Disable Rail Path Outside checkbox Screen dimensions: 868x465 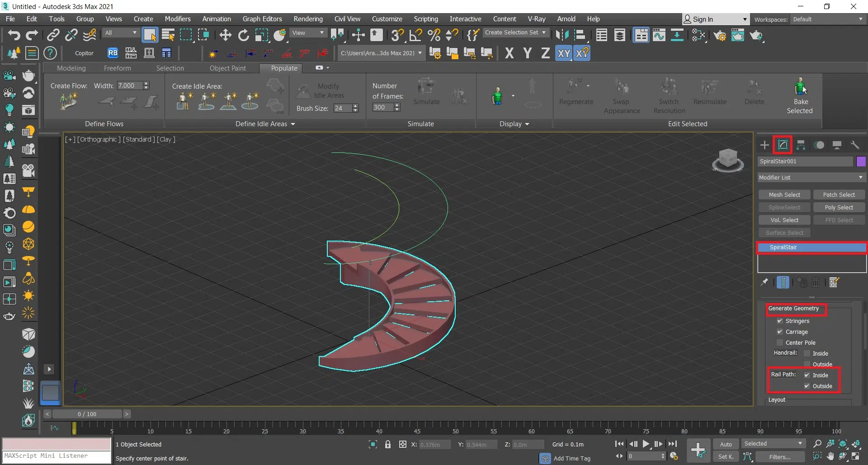click(x=807, y=386)
